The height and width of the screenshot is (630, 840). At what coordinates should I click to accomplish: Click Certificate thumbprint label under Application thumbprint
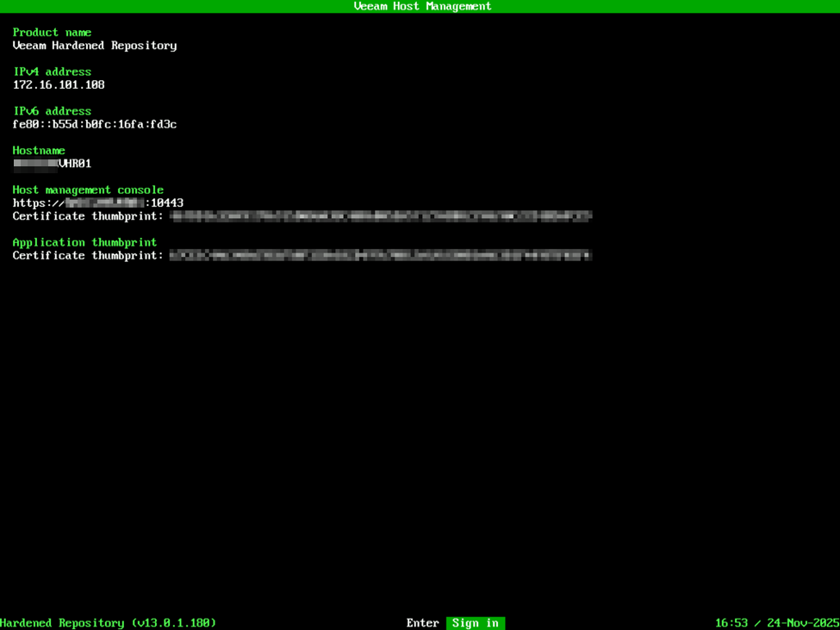tap(88, 256)
